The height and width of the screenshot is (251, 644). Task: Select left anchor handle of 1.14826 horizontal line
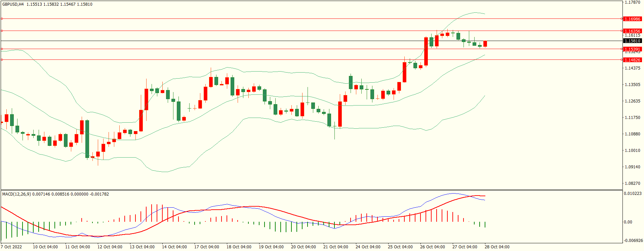pyautogui.click(x=2, y=60)
